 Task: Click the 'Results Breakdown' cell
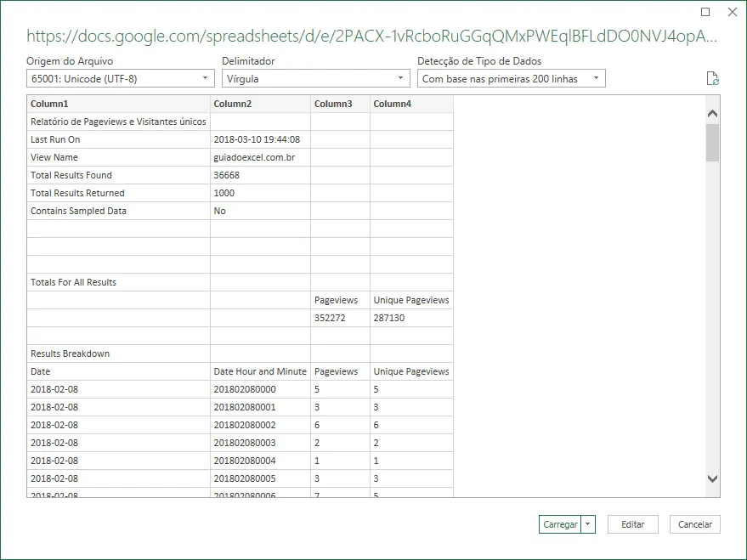119,354
